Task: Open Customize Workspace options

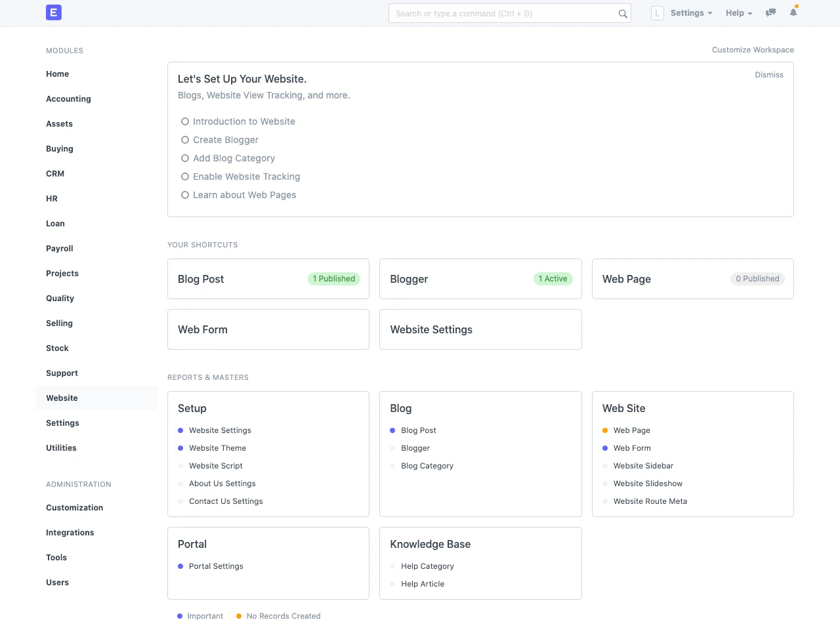Action: point(753,50)
